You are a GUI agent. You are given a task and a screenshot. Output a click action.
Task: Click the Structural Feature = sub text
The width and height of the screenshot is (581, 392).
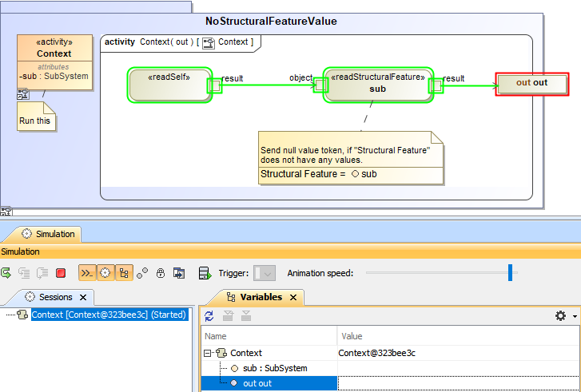point(319,173)
